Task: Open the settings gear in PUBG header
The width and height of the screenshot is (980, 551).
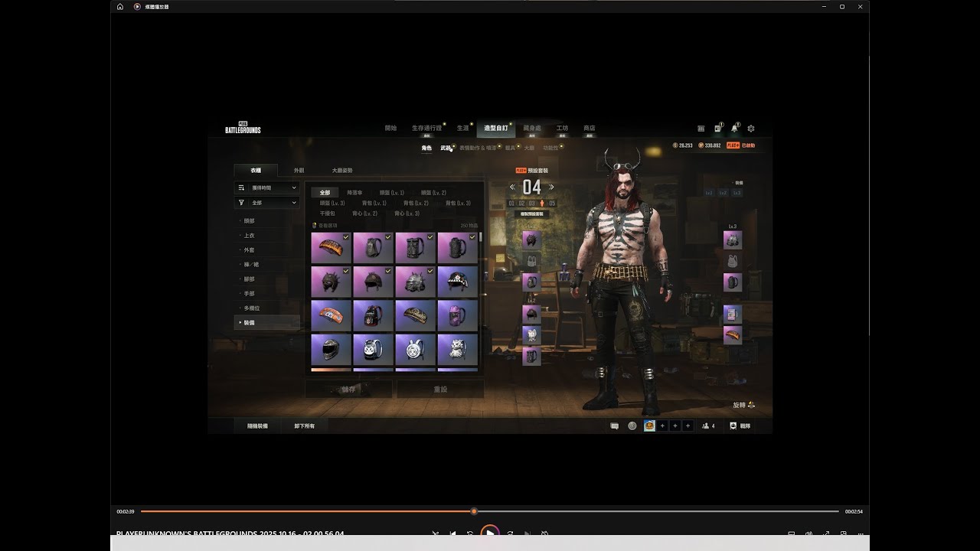Action: [x=750, y=129]
